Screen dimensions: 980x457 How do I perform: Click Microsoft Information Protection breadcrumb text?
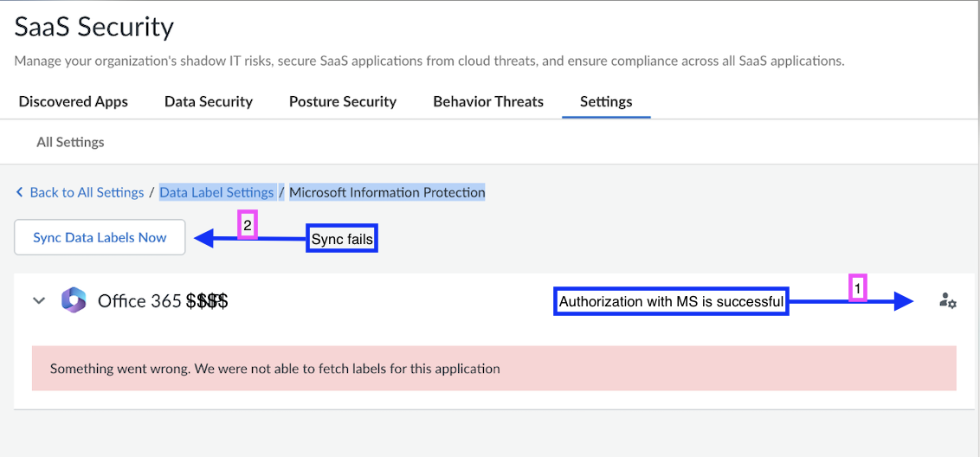[387, 192]
